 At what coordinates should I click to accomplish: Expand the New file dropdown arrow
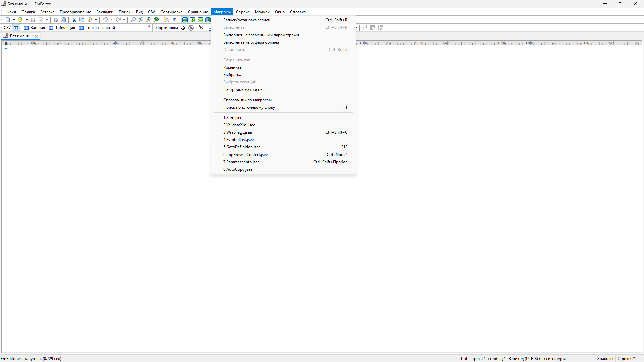coord(14,20)
